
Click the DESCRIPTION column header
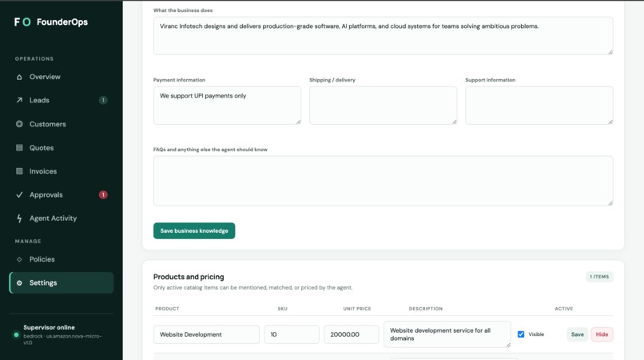click(x=426, y=309)
